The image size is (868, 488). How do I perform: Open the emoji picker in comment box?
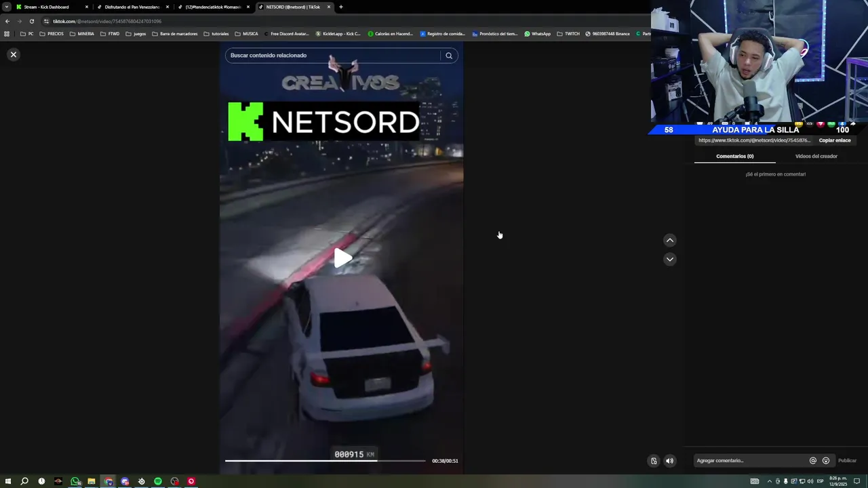point(825,460)
